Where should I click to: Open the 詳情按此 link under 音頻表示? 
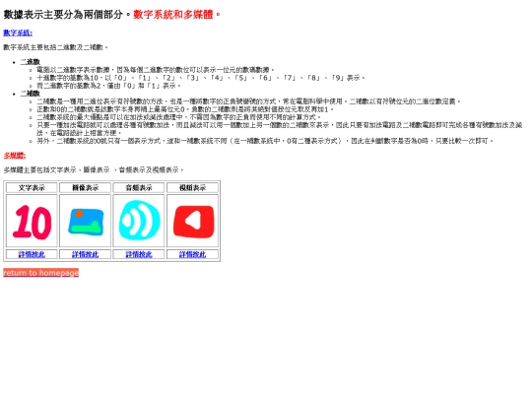click(139, 254)
